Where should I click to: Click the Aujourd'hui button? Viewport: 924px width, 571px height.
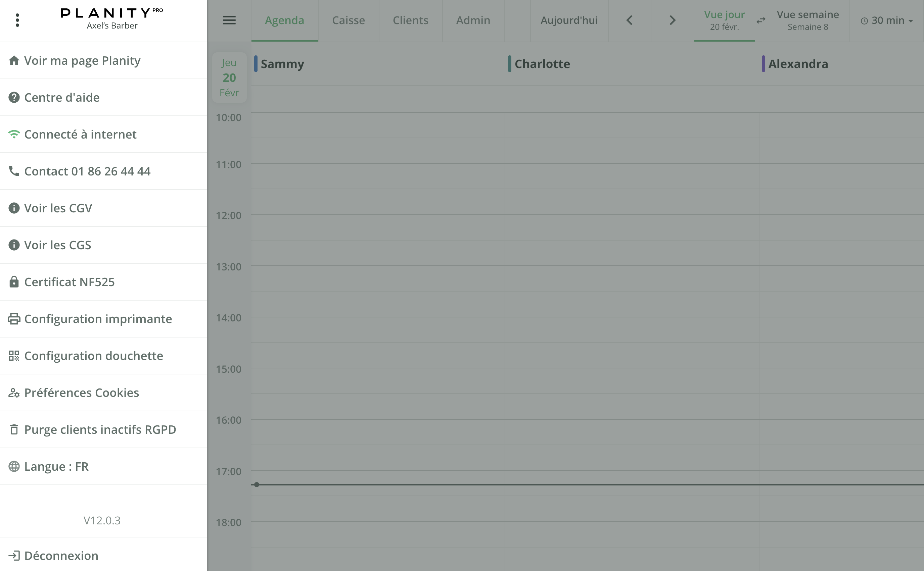click(569, 20)
